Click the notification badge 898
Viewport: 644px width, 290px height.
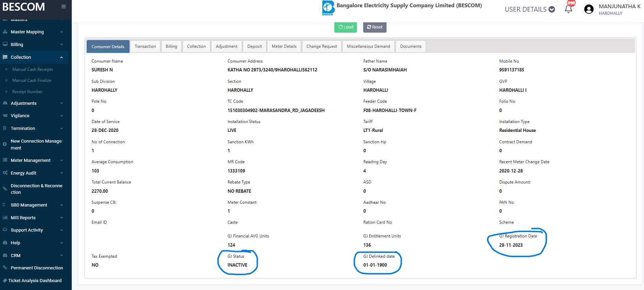(571, 3)
